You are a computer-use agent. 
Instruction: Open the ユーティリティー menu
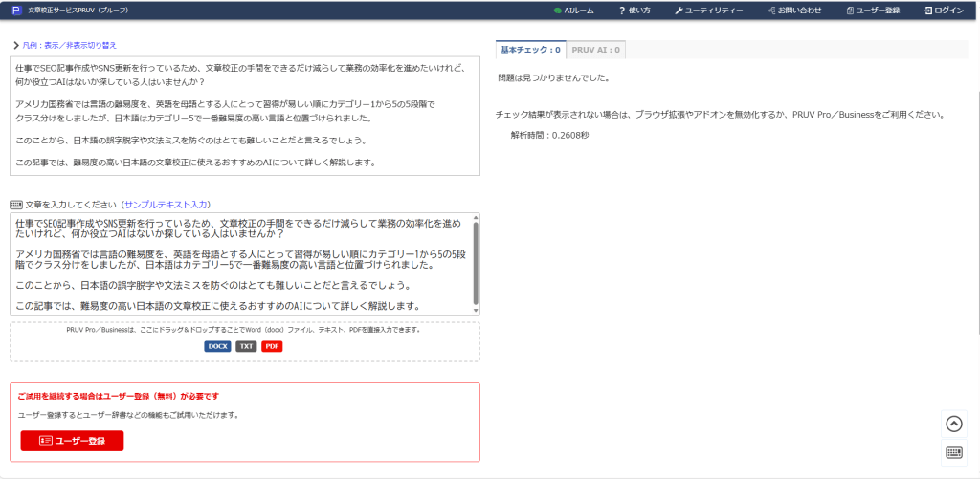[709, 11]
